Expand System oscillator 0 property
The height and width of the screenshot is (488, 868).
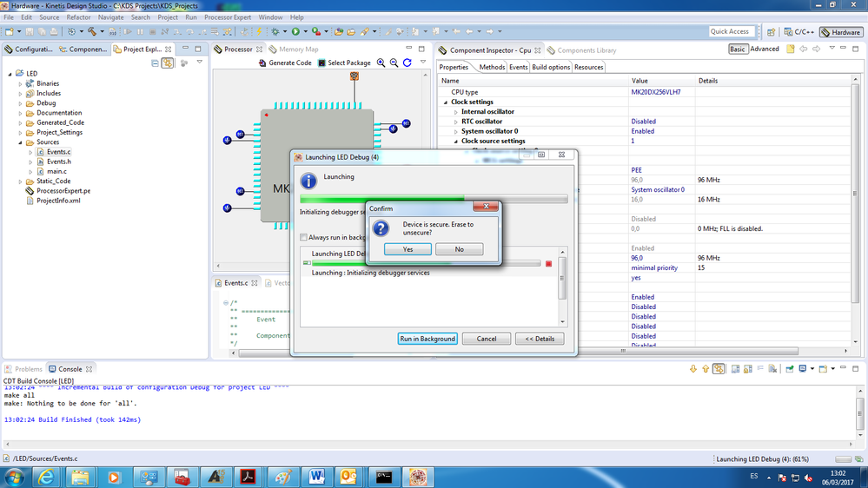tap(455, 132)
